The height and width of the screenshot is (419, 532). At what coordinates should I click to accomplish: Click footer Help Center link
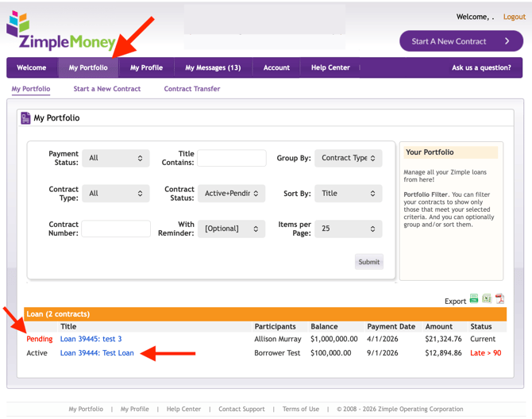click(183, 409)
